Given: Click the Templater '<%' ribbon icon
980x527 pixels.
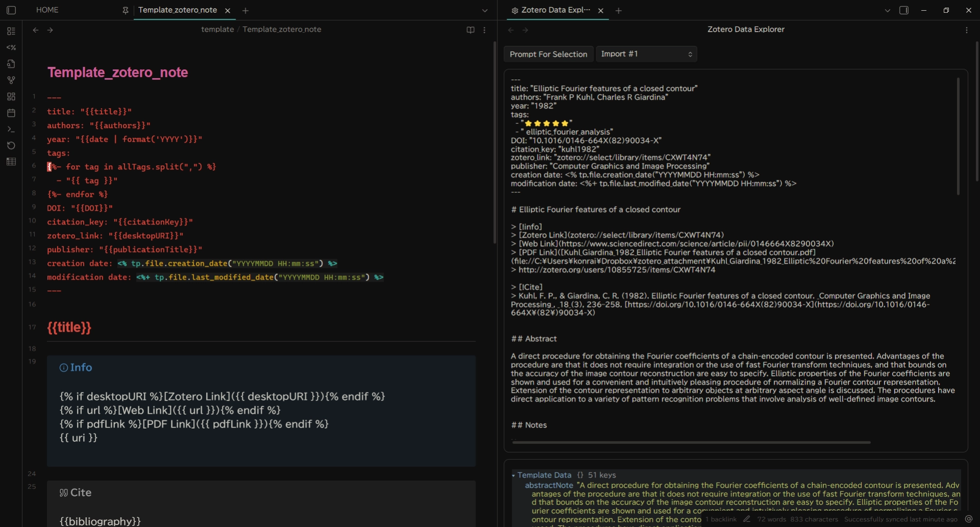Looking at the screenshot, I should click(11, 47).
